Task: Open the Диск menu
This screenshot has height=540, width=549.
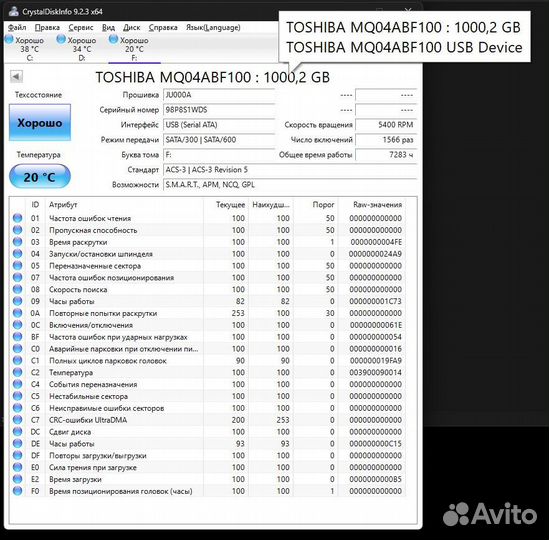Action: (132, 27)
